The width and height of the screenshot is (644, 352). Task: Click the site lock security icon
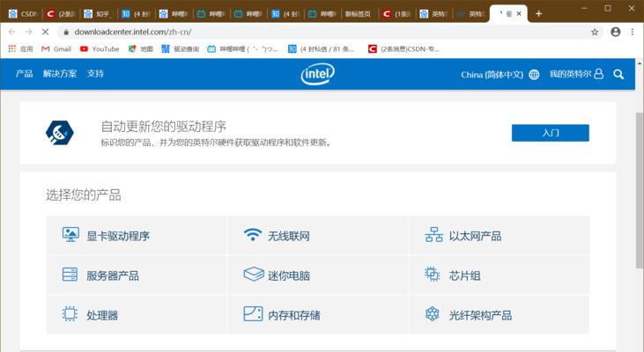tap(66, 32)
